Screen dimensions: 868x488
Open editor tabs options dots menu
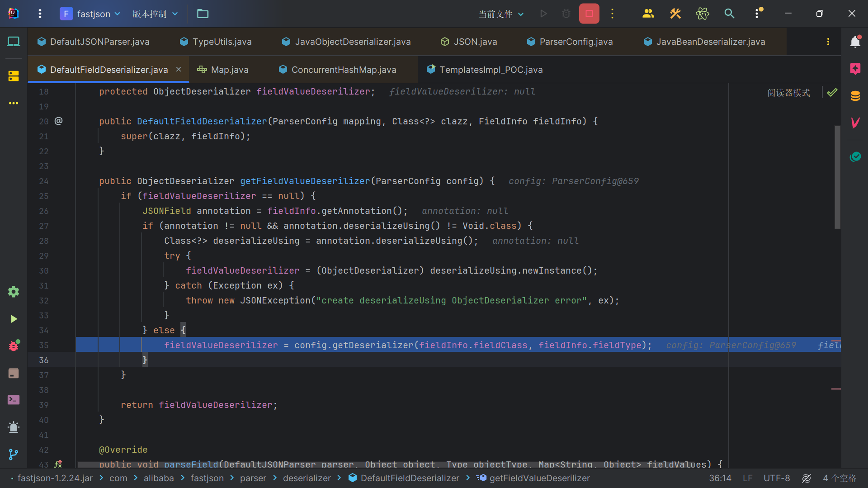828,42
